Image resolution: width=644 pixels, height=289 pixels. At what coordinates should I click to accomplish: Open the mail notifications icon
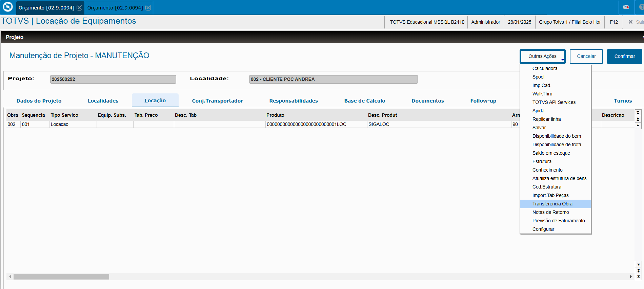pyautogui.click(x=626, y=7)
